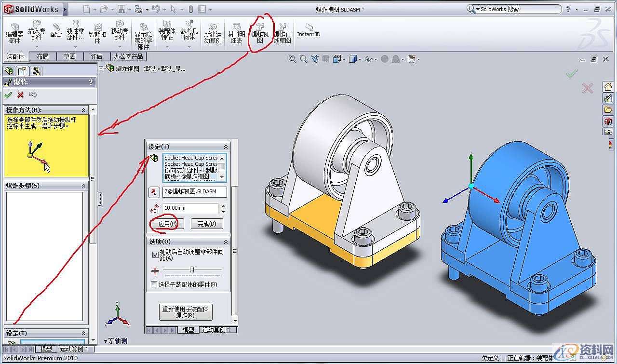617x364 pixels.
Task: Click 重新使用子装配体爆炸(R) button
Action: click(x=186, y=311)
